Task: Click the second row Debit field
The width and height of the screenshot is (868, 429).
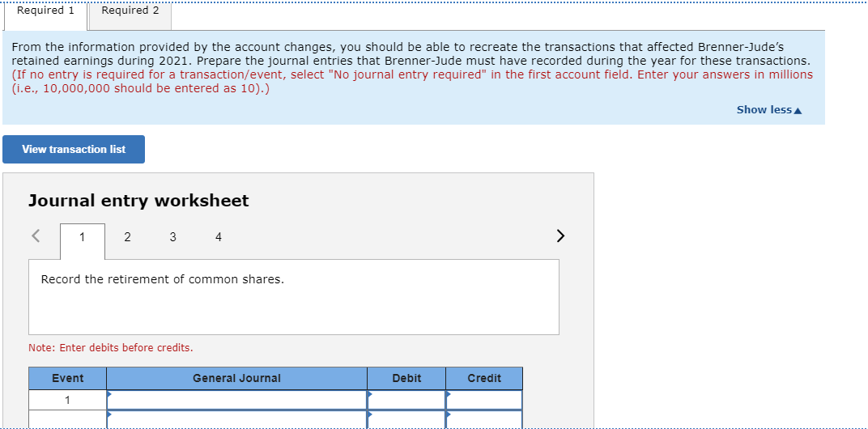Action: click(x=406, y=419)
